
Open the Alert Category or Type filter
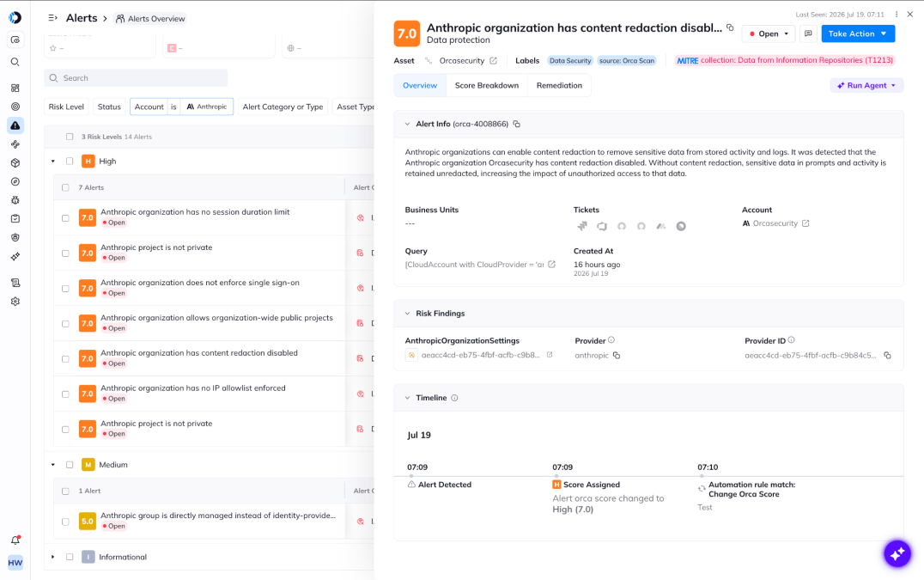click(283, 107)
